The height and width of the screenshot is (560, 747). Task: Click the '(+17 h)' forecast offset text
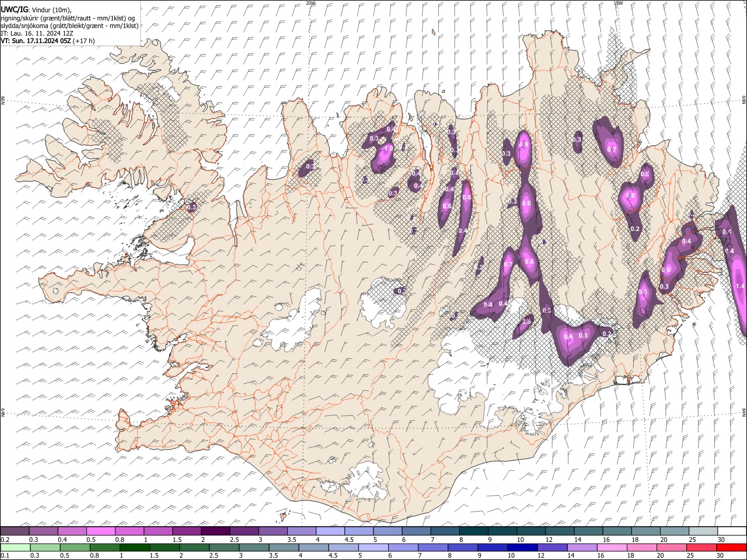click(x=84, y=41)
